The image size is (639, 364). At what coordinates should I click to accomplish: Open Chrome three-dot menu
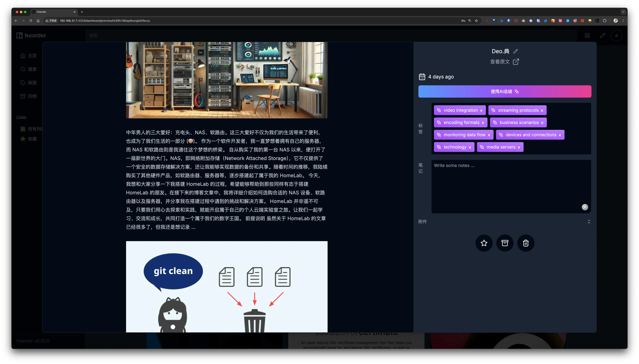click(623, 21)
